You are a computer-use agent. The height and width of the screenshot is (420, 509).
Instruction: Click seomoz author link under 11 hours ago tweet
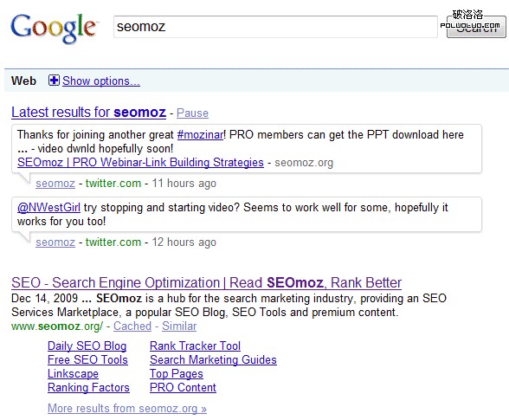click(55, 184)
